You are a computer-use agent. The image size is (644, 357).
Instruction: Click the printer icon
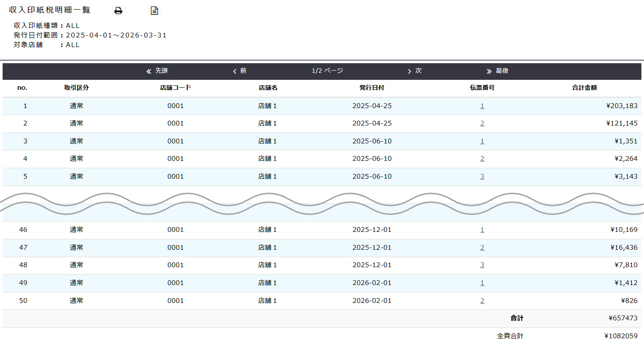point(118,10)
